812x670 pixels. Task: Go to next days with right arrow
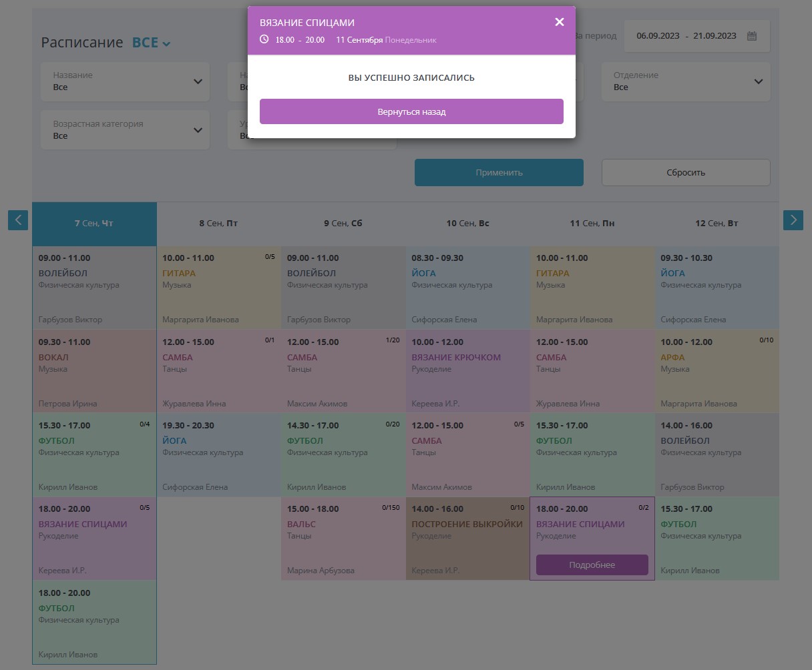(793, 220)
